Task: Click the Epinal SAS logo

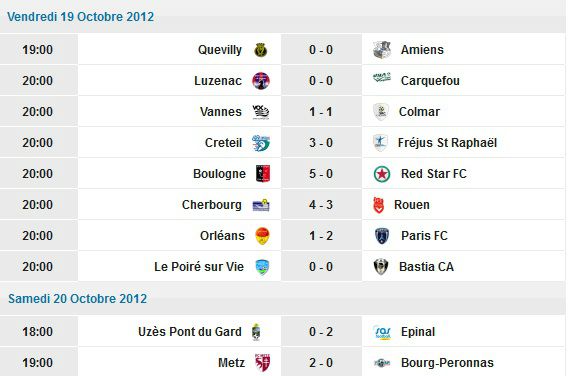Action: 382,332
